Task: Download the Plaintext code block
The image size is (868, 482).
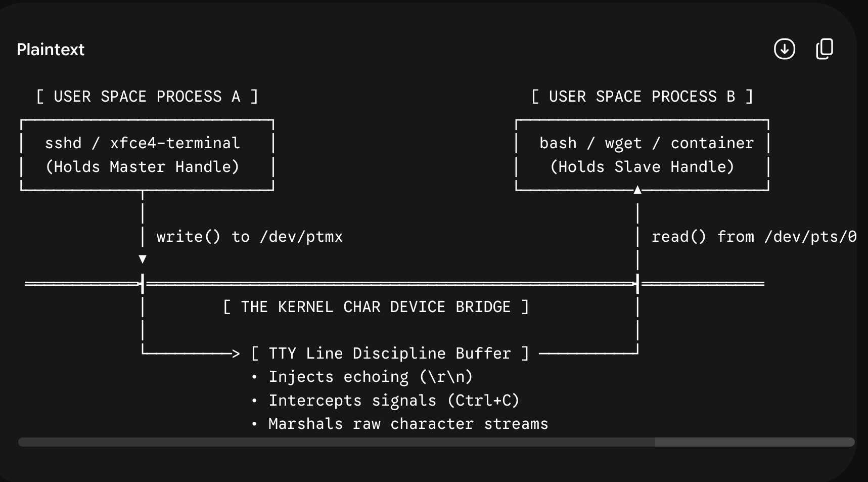Action: coord(785,49)
